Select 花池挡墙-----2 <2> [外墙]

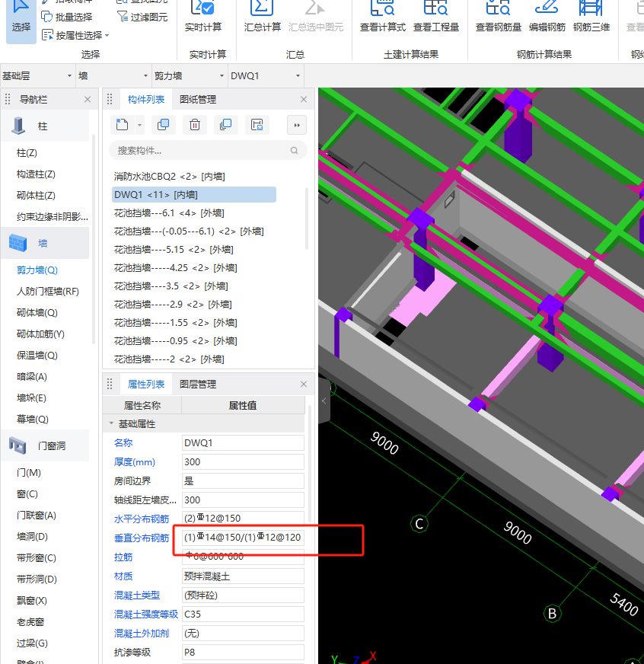coord(169,359)
